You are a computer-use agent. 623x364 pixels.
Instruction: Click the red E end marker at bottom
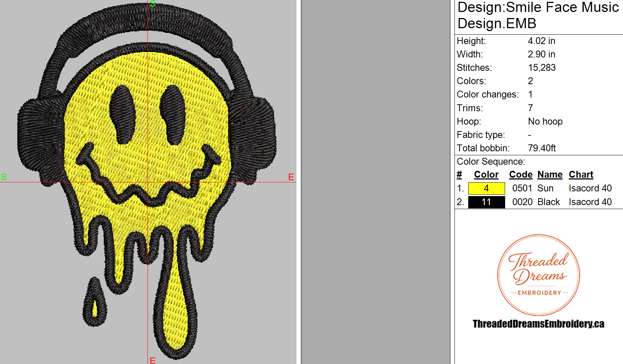click(153, 360)
